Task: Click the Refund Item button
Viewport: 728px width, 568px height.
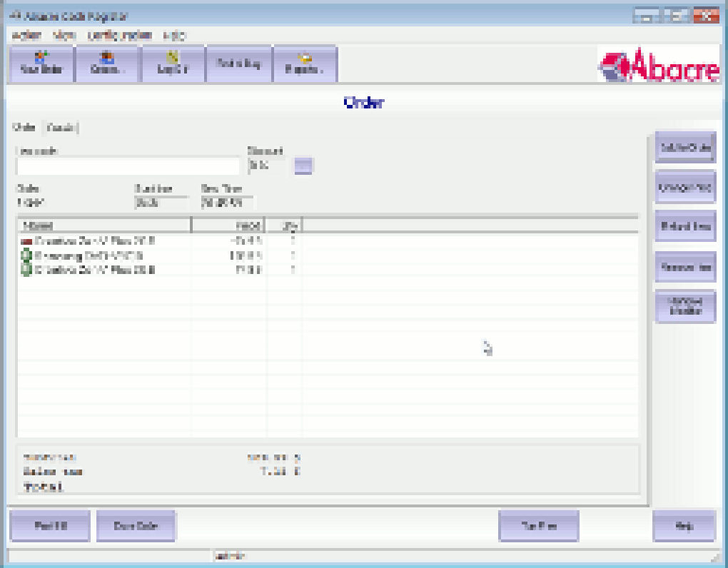Action: point(685,226)
